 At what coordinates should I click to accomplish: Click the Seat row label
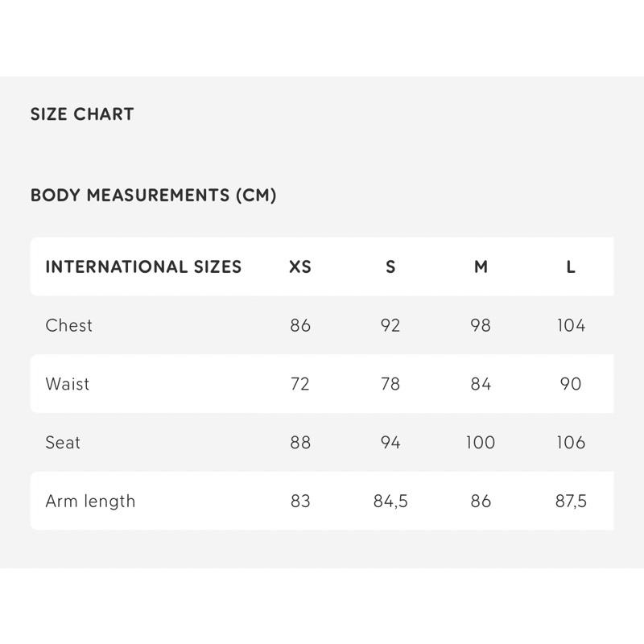tap(63, 442)
